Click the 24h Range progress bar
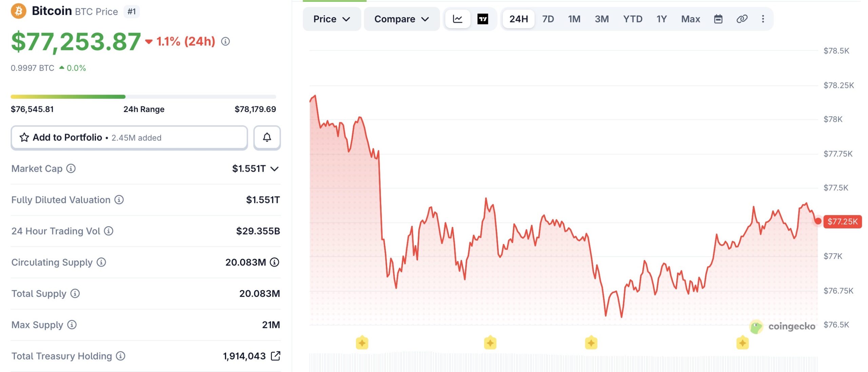Image resolution: width=868 pixels, height=372 pixels. (x=143, y=97)
